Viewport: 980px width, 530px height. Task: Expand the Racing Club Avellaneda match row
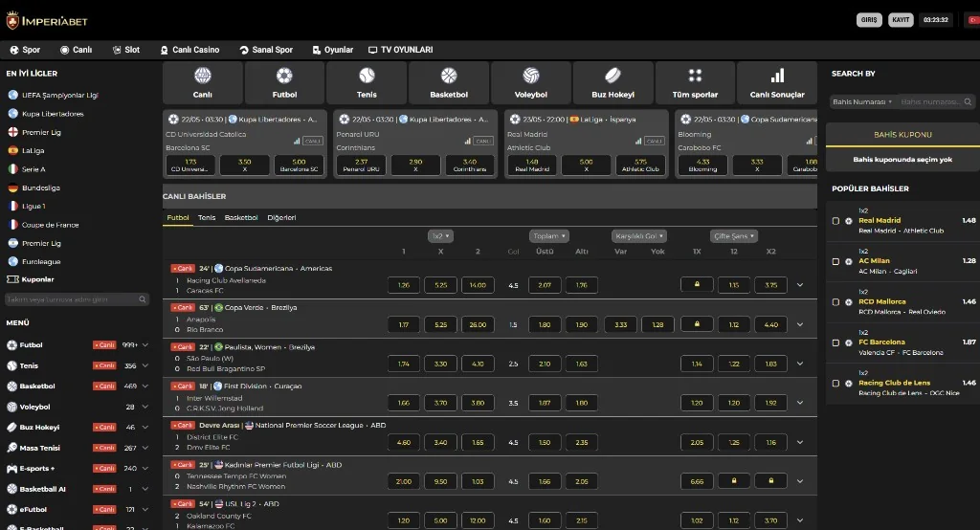800,285
